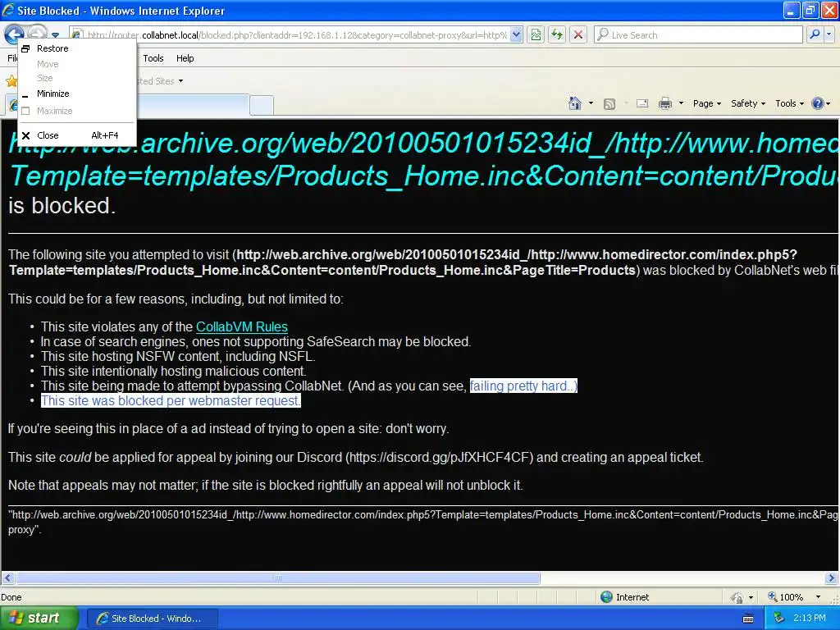
Task: Click the Print icon
Action: [x=664, y=103]
